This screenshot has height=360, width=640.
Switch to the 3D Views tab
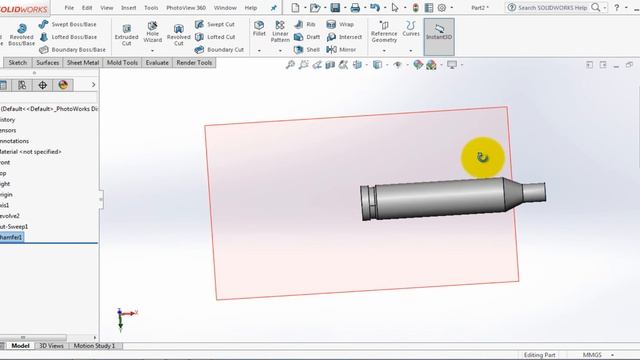tap(51, 346)
